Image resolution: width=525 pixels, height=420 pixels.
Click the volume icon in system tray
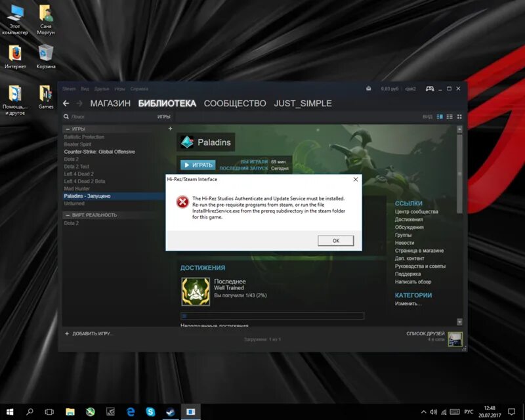point(433,412)
